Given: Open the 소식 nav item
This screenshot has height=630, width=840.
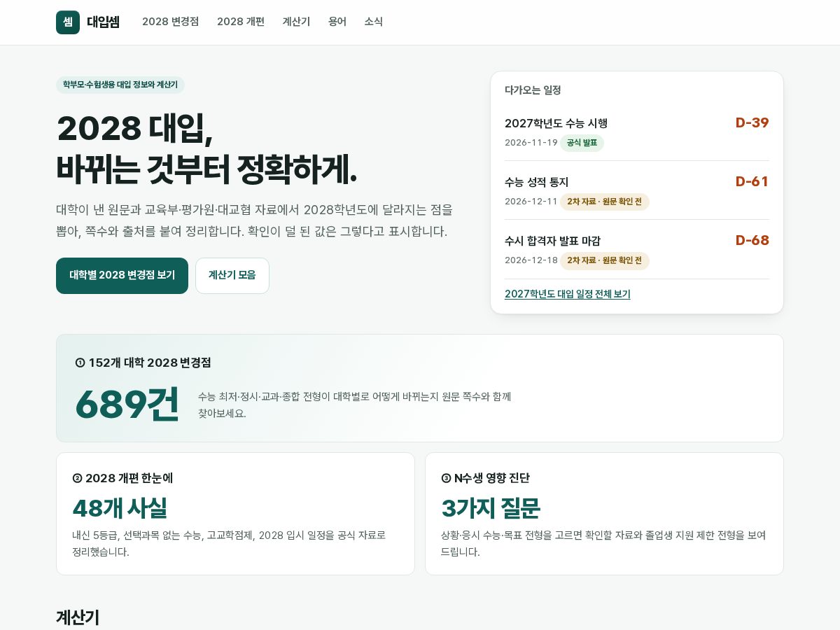Looking at the screenshot, I should pos(373,22).
